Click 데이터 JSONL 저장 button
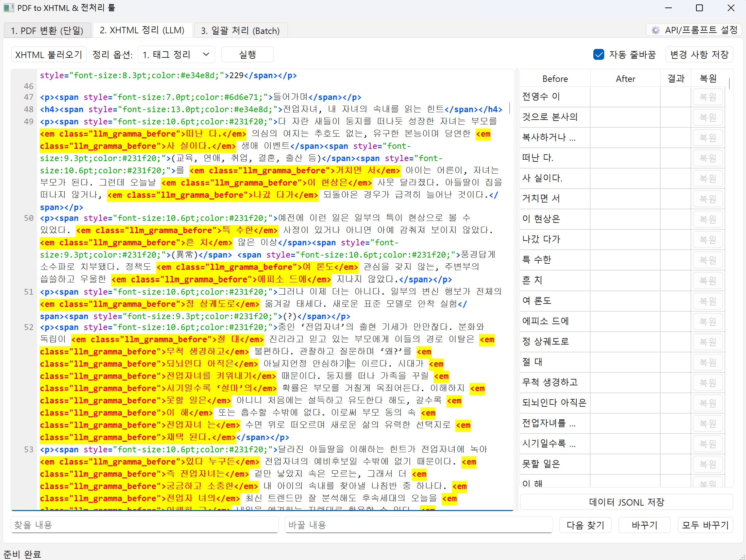Screen dimensions: 746x560 click(x=626, y=502)
